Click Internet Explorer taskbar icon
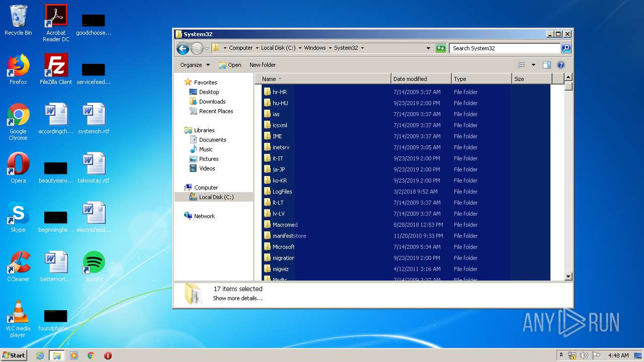Image resolution: width=644 pixels, height=362 pixels. [x=40, y=355]
